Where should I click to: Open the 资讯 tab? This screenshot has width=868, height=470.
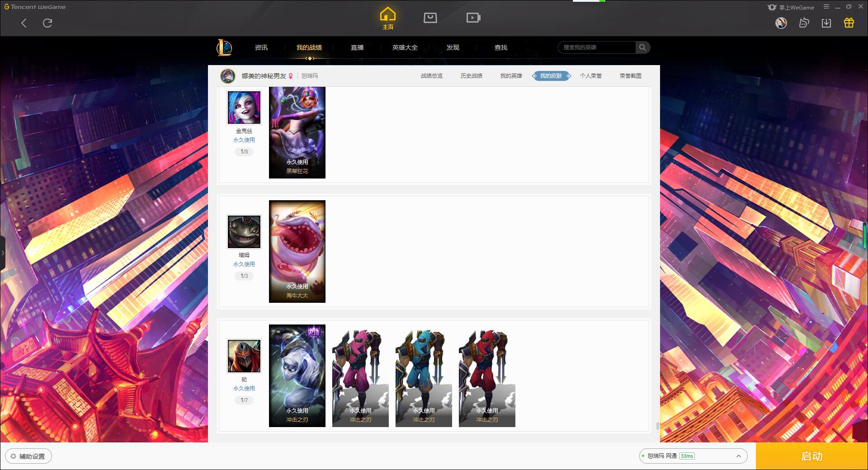(261, 47)
